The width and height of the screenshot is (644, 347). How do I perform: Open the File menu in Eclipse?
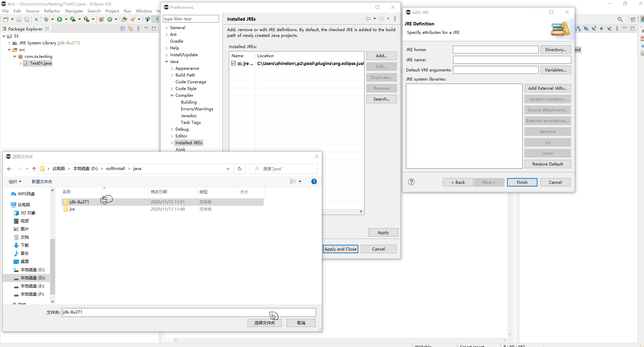click(6, 11)
